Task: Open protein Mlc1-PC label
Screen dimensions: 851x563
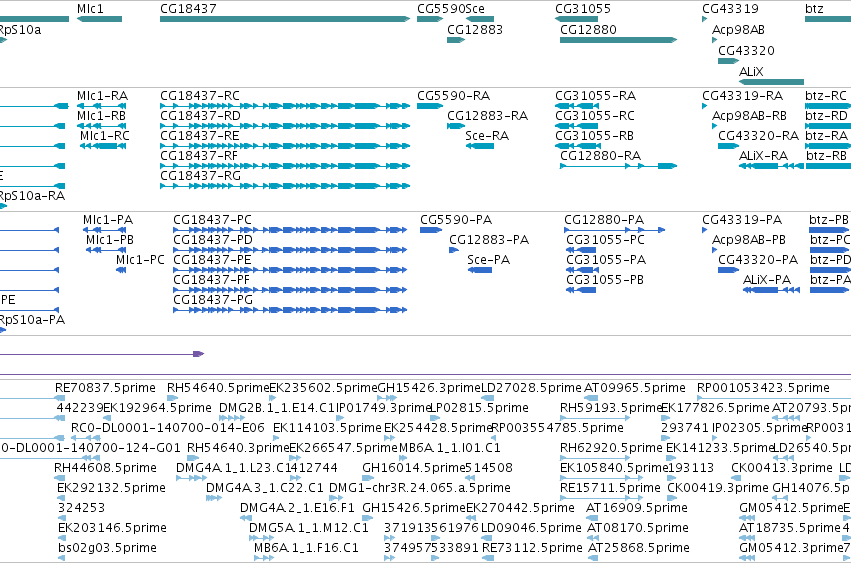Action: (140, 260)
